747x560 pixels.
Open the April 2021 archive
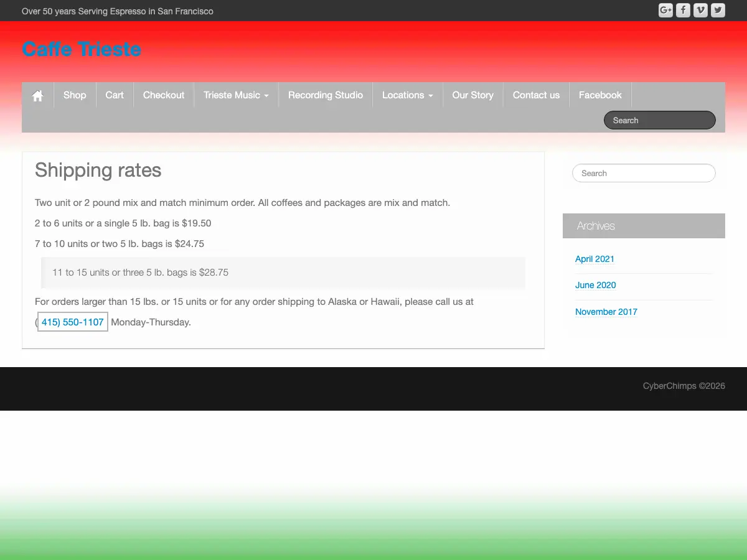tap(594, 259)
